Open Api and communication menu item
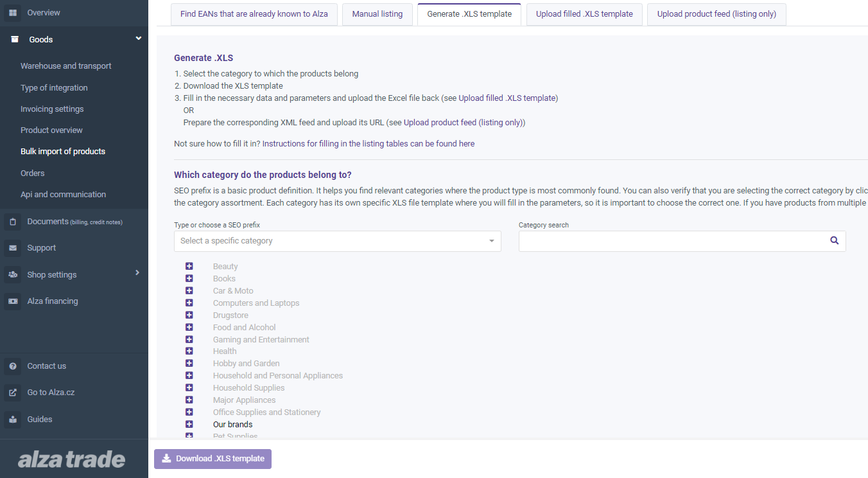Image resolution: width=868 pixels, height=478 pixels. pyautogui.click(x=64, y=195)
